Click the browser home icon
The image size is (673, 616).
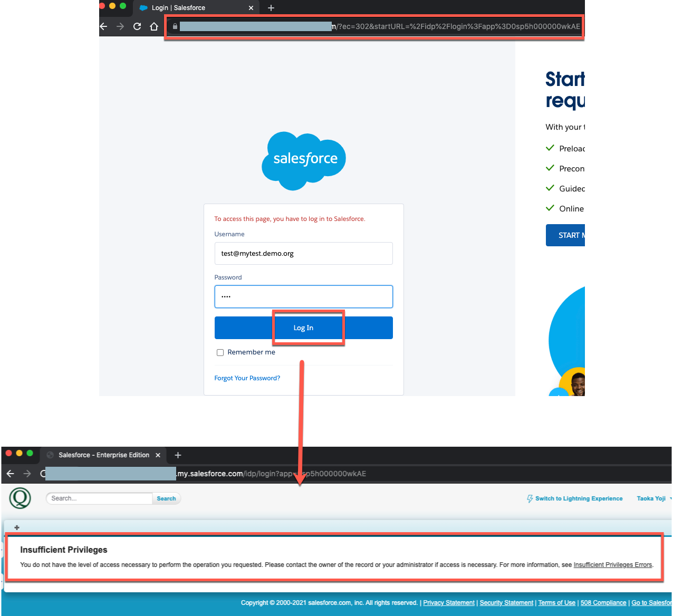(x=154, y=26)
